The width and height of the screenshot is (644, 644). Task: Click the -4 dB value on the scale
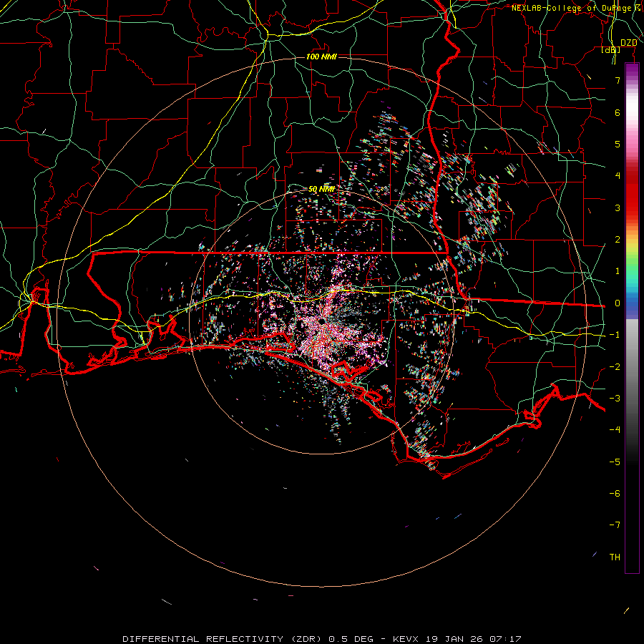(615, 429)
